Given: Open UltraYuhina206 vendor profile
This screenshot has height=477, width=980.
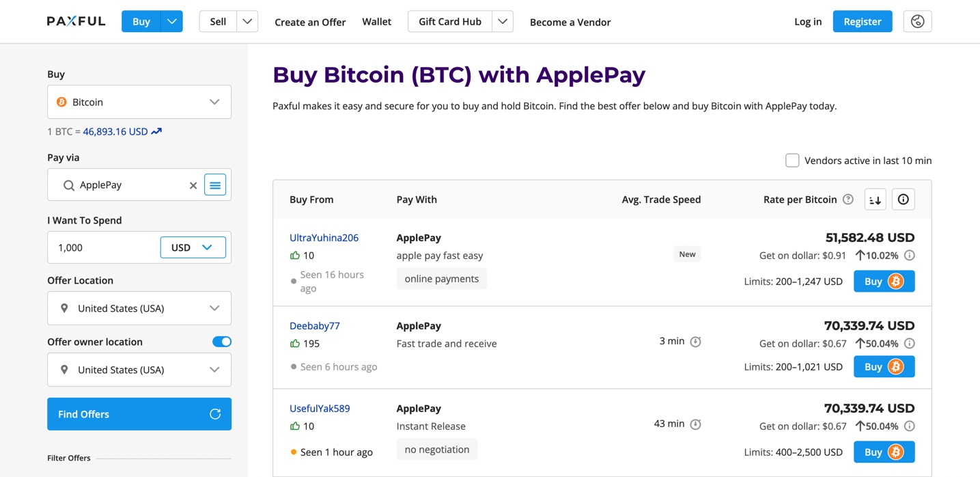Looking at the screenshot, I should [324, 238].
